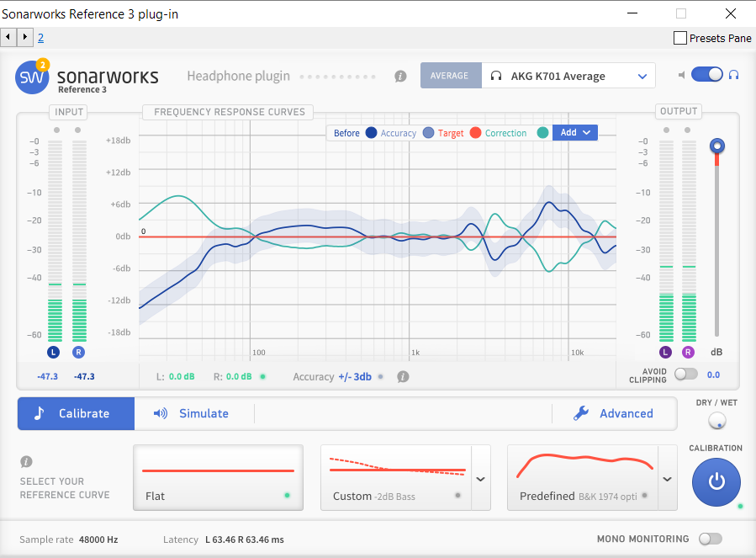This screenshot has height=558, width=756.
Task: Click the AVERAGE profile button
Action: tap(451, 76)
